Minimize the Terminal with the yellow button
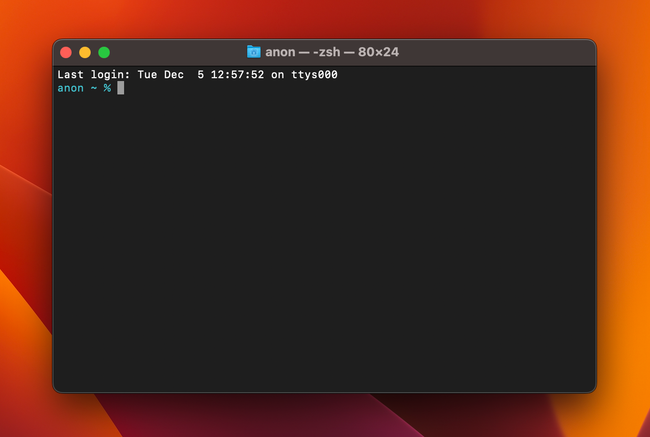 85,52
